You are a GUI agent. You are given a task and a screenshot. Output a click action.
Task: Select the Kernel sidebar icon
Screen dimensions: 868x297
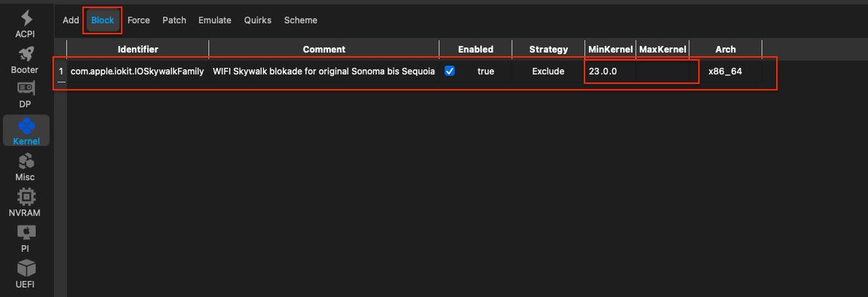click(x=26, y=126)
